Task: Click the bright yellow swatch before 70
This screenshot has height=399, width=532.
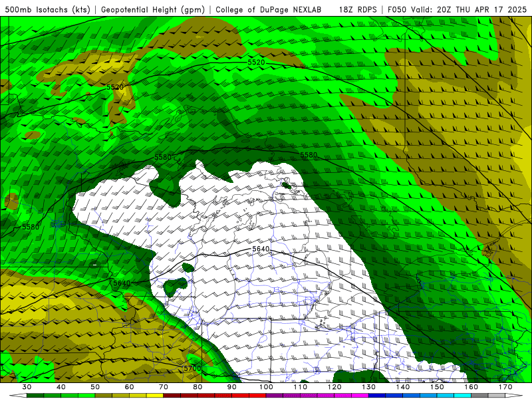Action: (x=155, y=396)
